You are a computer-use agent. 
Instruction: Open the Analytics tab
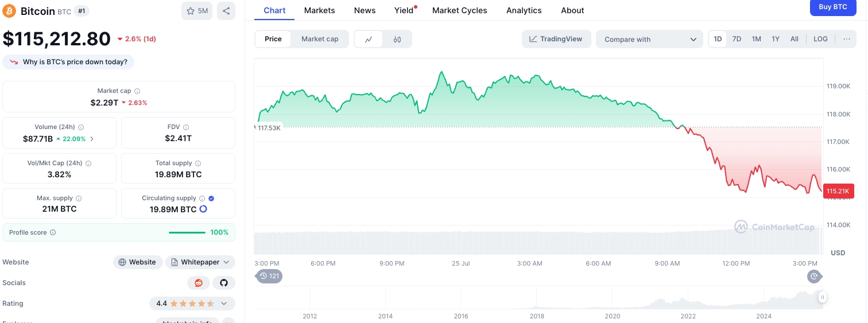click(x=524, y=10)
